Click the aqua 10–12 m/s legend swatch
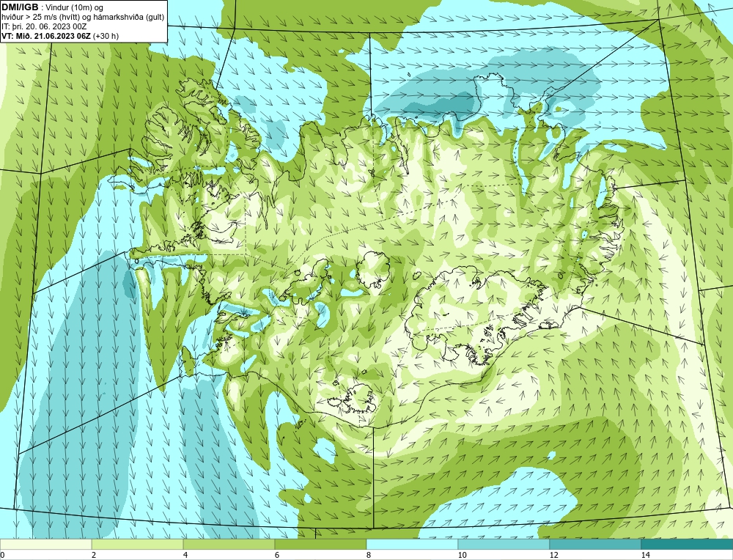This screenshot has height=560, width=733. coord(504,545)
